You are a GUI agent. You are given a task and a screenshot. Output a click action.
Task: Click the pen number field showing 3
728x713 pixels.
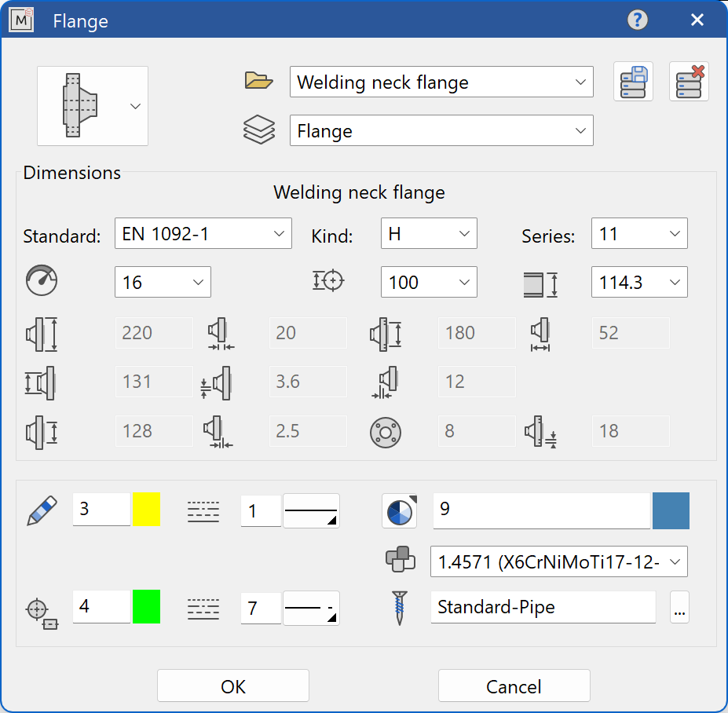pos(101,509)
